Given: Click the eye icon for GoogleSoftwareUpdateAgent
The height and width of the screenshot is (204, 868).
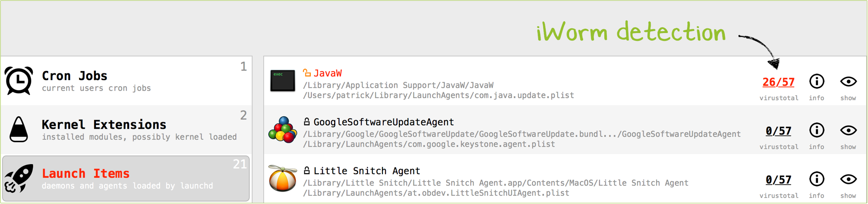Looking at the screenshot, I should pyautogui.click(x=848, y=131).
